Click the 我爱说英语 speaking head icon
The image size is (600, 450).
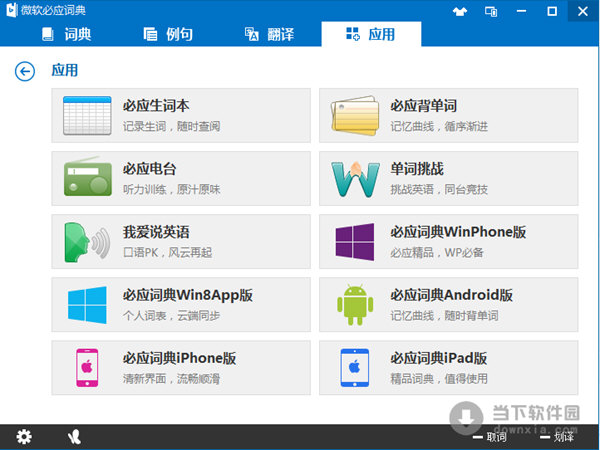click(88, 242)
